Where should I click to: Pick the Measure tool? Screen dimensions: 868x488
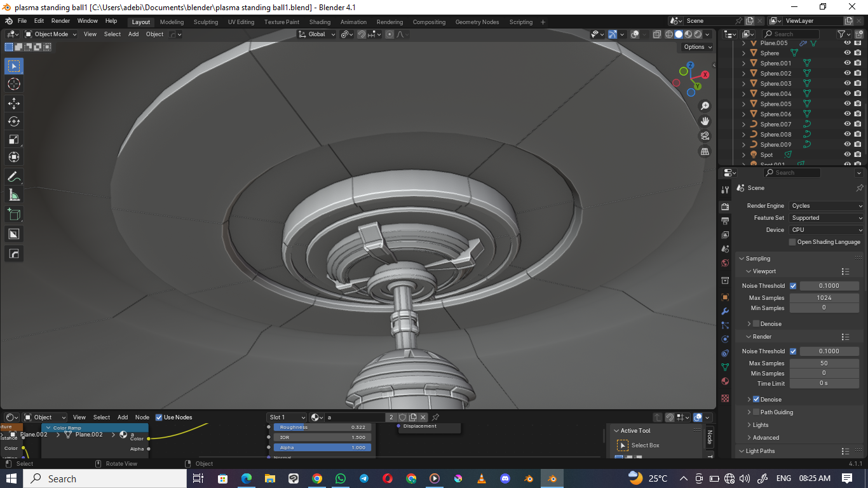(x=14, y=196)
